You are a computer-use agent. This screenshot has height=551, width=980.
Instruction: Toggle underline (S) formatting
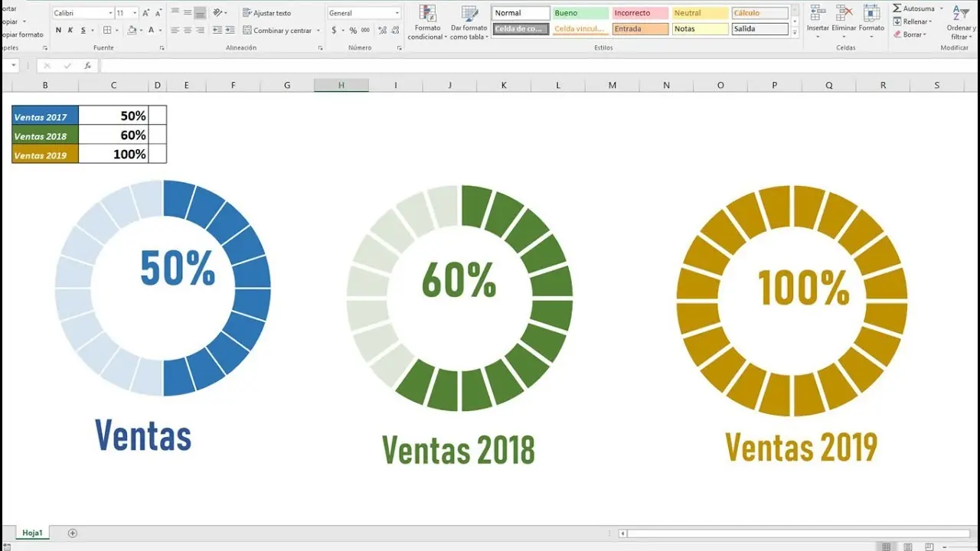click(x=83, y=31)
